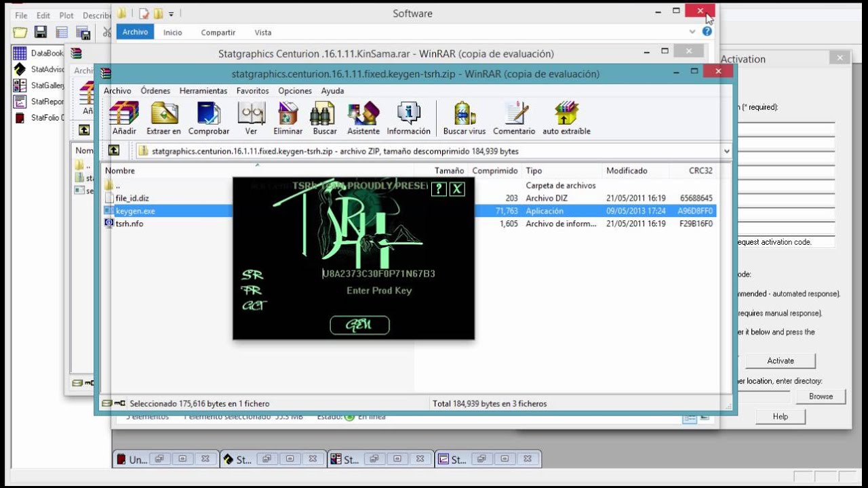
Task: Open the blue Archivo tab in Explorer
Action: click(x=135, y=32)
